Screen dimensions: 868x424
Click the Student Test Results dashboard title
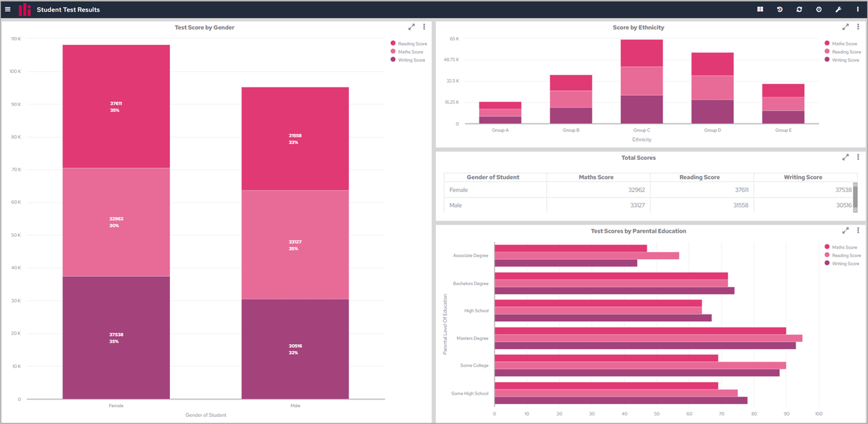[68, 10]
